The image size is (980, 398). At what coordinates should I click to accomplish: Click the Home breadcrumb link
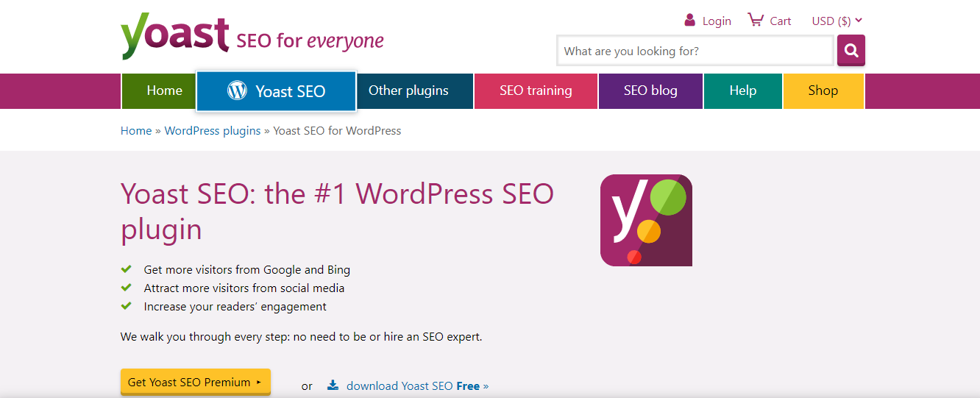point(136,130)
